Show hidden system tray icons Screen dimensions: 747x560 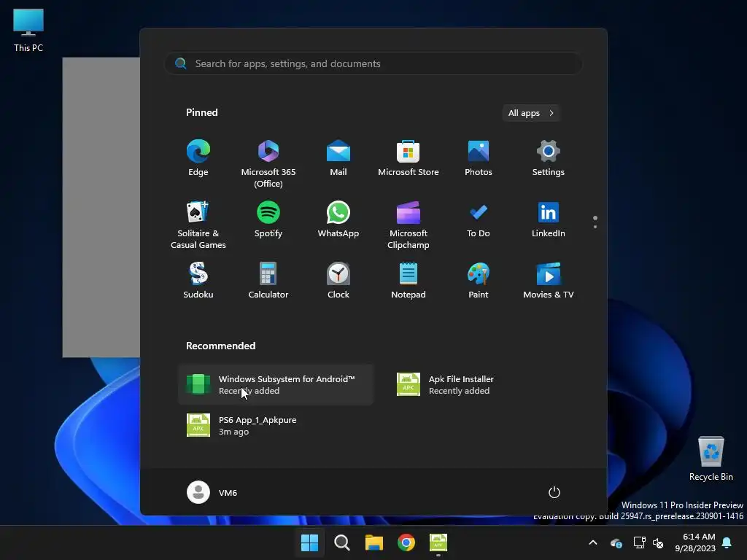click(593, 542)
